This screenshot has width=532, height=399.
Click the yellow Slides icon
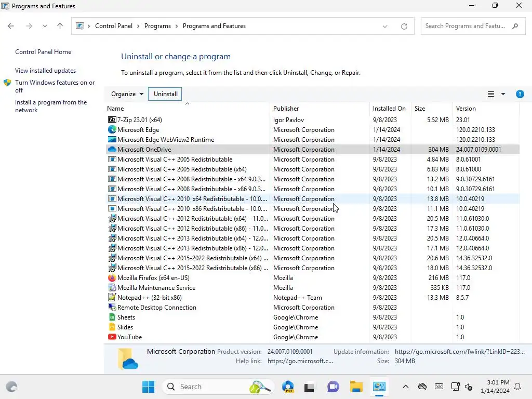[x=112, y=327]
